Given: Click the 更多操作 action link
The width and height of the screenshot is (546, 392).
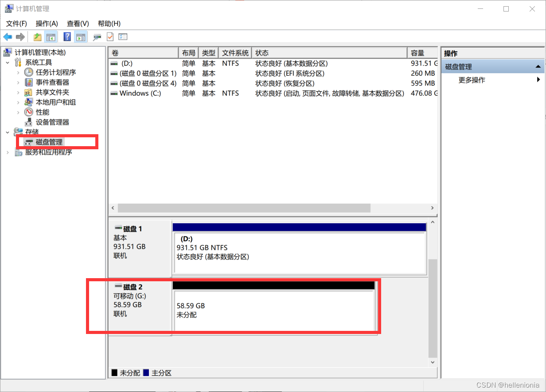Looking at the screenshot, I should pyautogui.click(x=472, y=80).
